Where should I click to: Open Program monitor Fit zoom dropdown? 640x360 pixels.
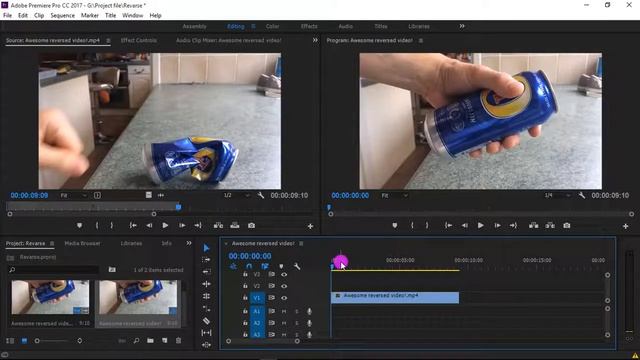(x=394, y=196)
